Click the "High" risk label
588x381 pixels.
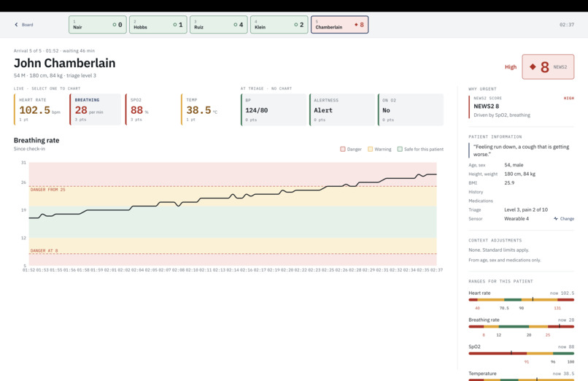coord(511,67)
